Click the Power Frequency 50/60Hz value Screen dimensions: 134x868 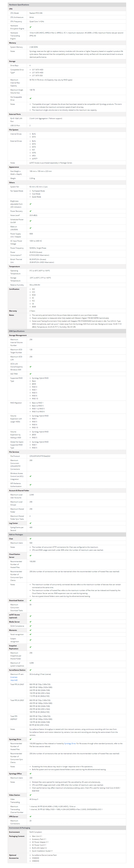[38, 248]
